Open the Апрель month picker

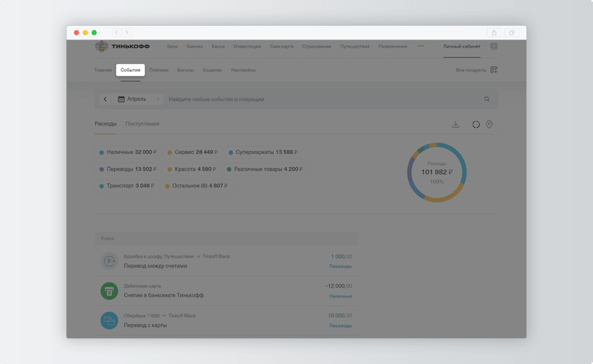(132, 99)
